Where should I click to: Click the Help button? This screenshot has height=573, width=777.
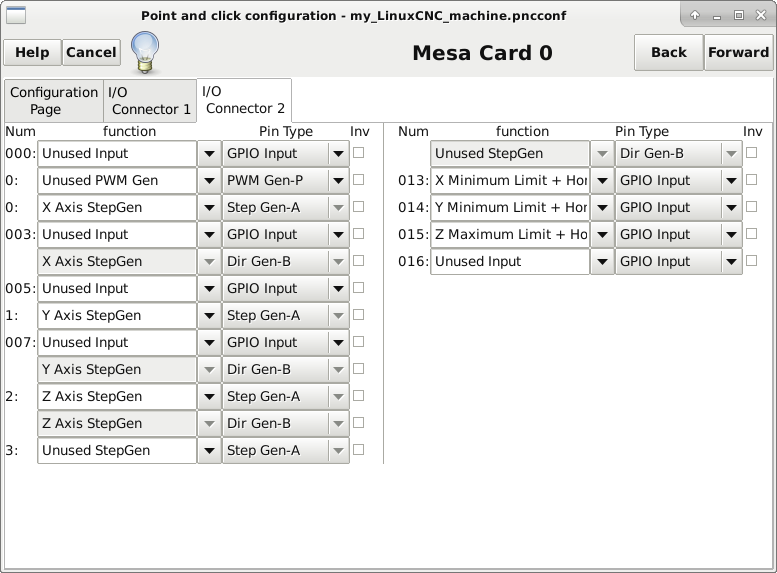(x=32, y=53)
